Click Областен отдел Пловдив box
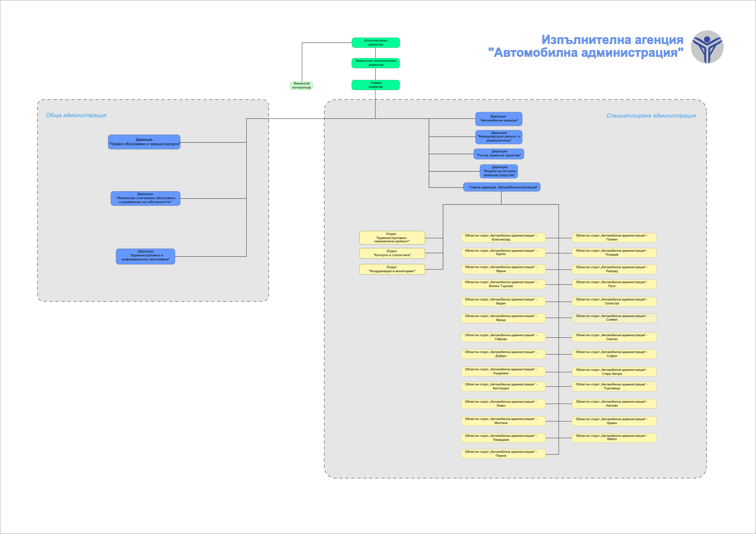The image size is (756, 534). click(614, 253)
